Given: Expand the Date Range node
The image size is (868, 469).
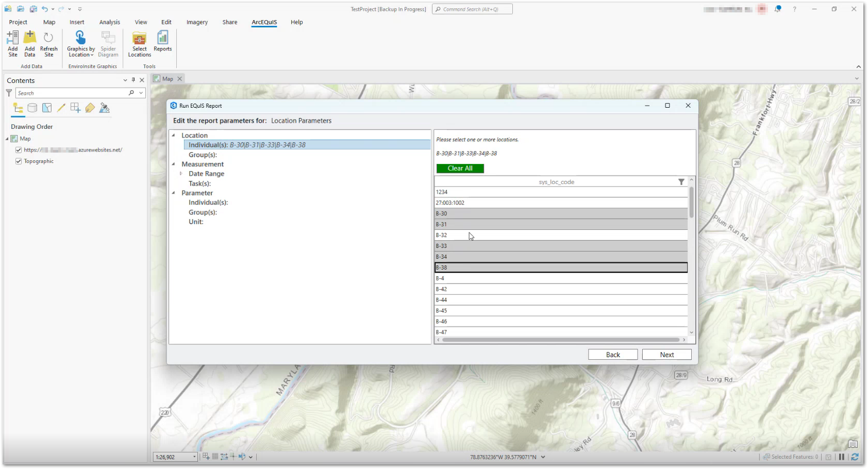Looking at the screenshot, I should (181, 174).
